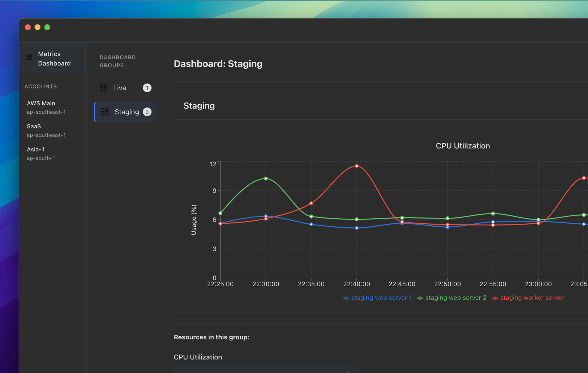Viewport: 588px width, 373px height.
Task: Toggle the staging worker server series label
Action: pyautogui.click(x=532, y=298)
